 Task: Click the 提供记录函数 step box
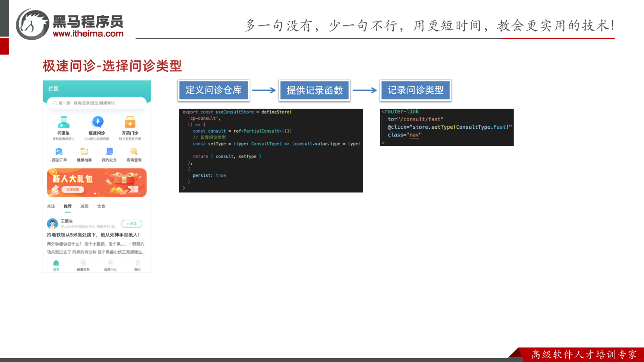click(315, 90)
